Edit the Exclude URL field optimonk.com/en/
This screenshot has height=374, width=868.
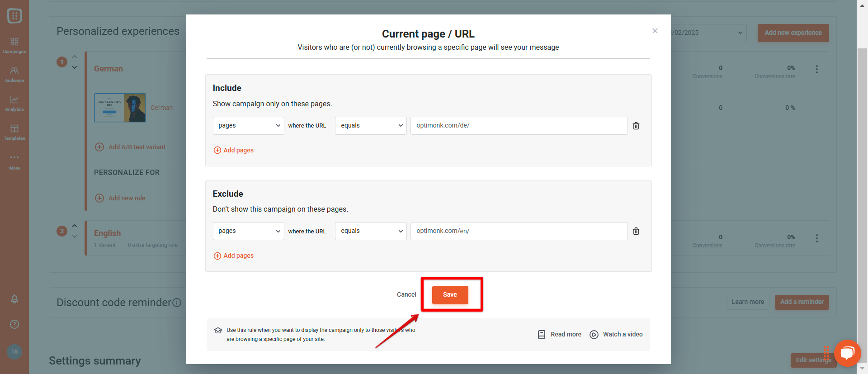[519, 231]
